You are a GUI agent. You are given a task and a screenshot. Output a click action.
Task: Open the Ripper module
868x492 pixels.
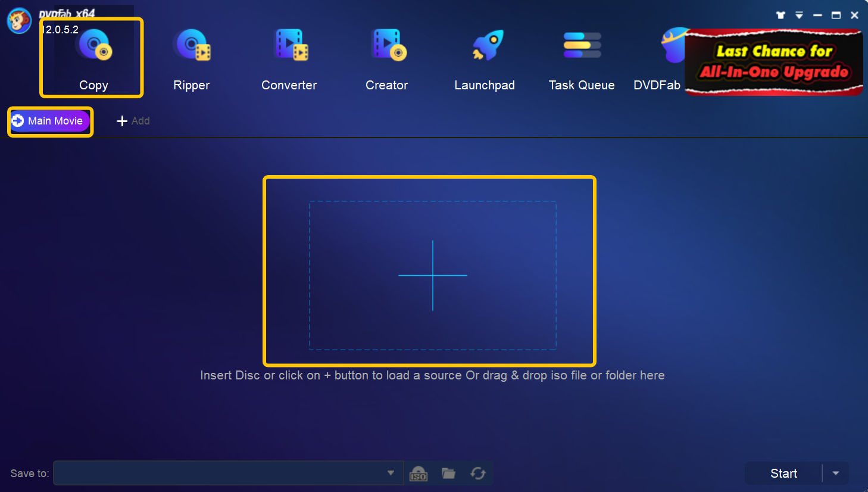(191, 60)
